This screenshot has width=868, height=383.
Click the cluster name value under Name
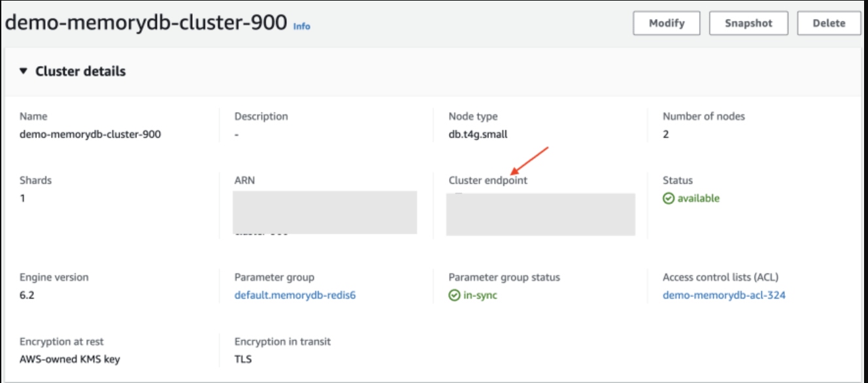90,135
